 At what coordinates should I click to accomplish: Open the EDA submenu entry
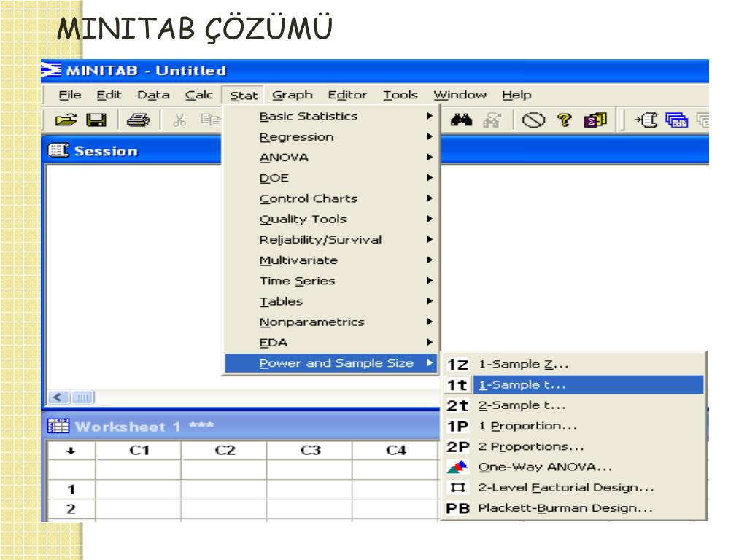tap(331, 343)
